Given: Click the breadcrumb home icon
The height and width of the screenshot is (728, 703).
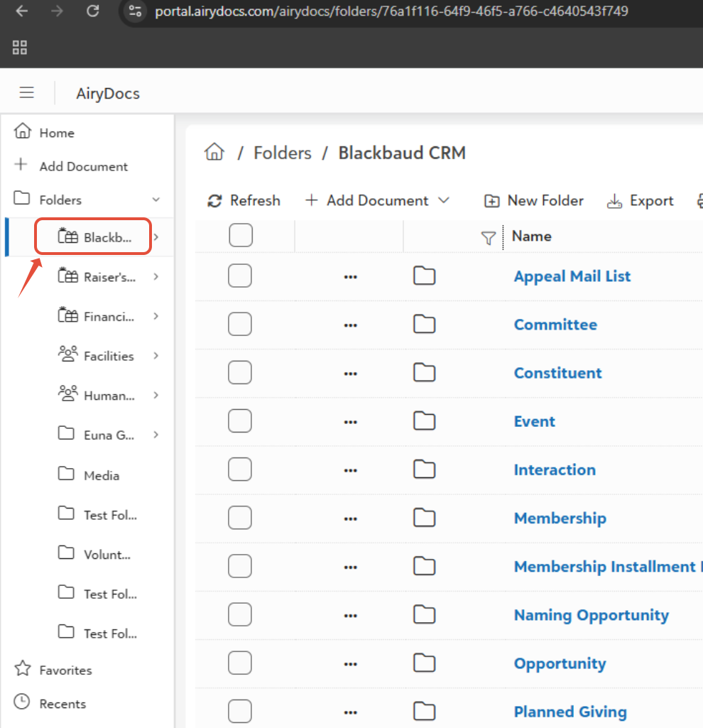Looking at the screenshot, I should pyautogui.click(x=214, y=152).
